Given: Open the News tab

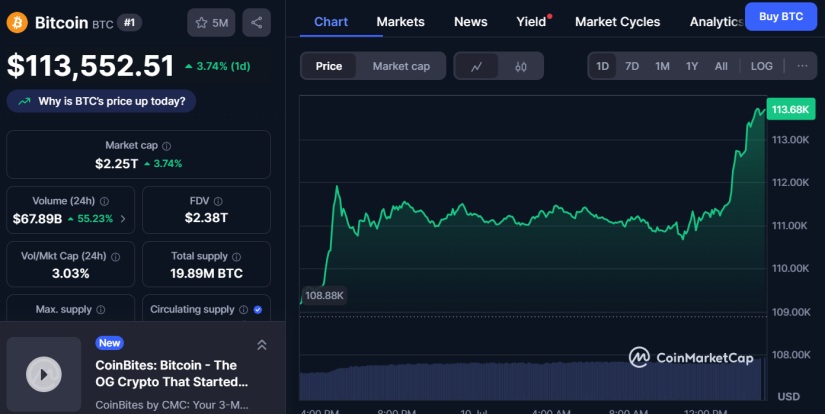Looking at the screenshot, I should [x=470, y=22].
